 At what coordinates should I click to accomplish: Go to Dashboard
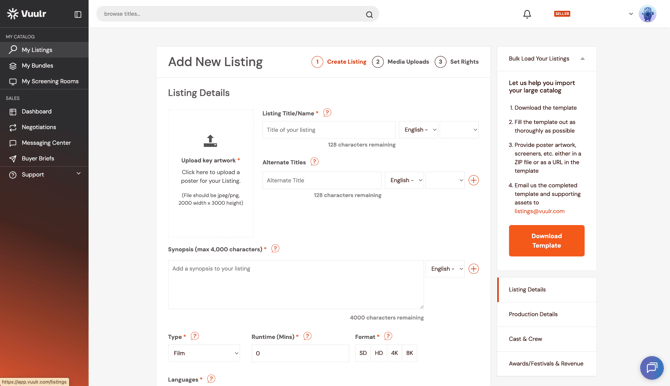pyautogui.click(x=44, y=111)
